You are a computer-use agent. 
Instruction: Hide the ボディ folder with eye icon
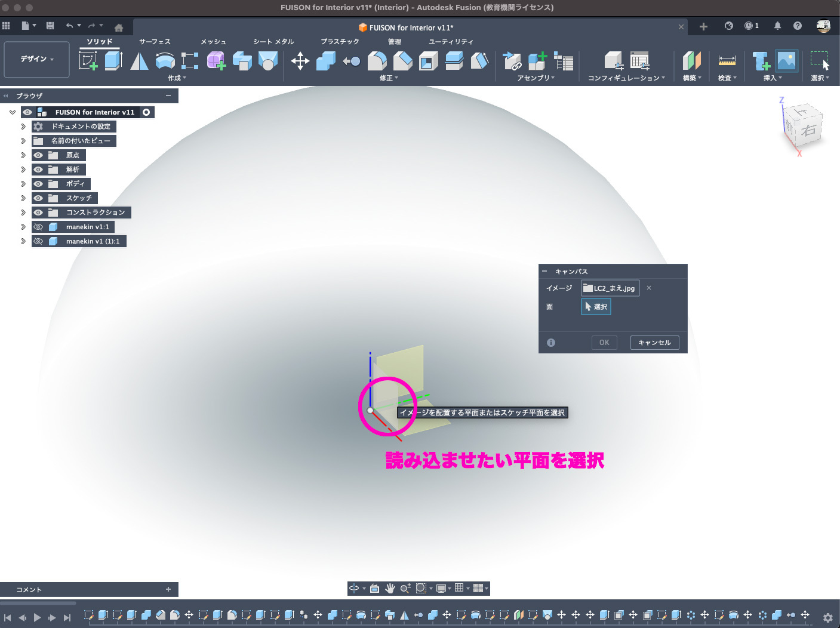coord(38,184)
